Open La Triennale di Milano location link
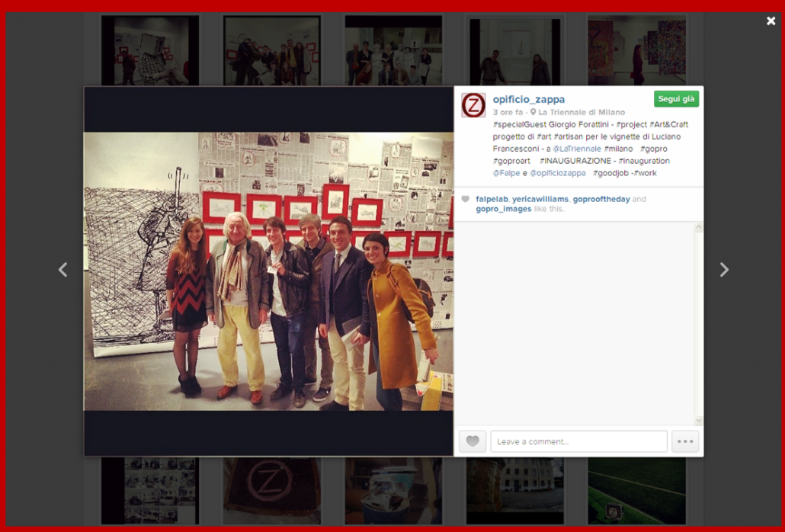The image size is (785, 532). [x=582, y=112]
